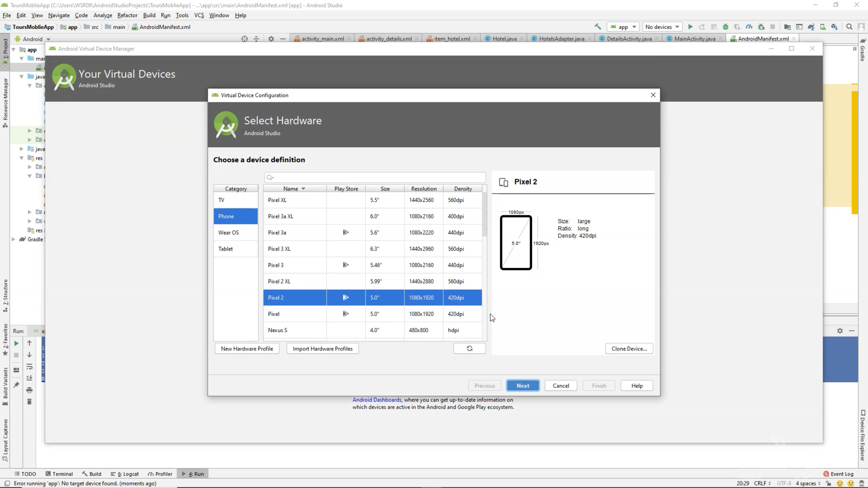Screen dimensions: 868x488
Task: Click the device list vertical scrollbar
Action: [x=484, y=214]
